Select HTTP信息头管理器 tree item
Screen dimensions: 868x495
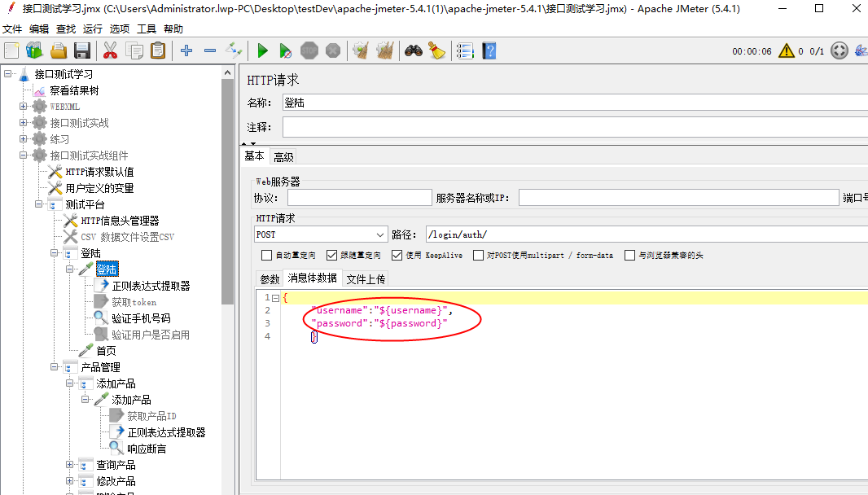coord(121,221)
